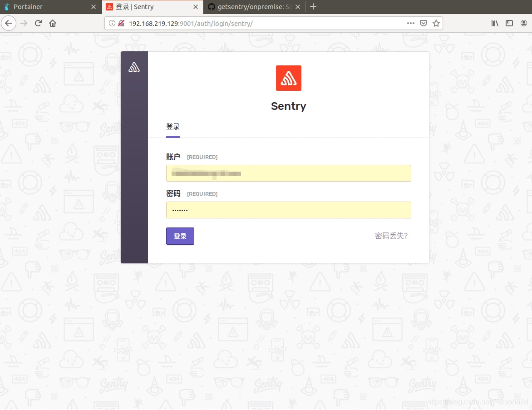Reload the current page

(38, 24)
